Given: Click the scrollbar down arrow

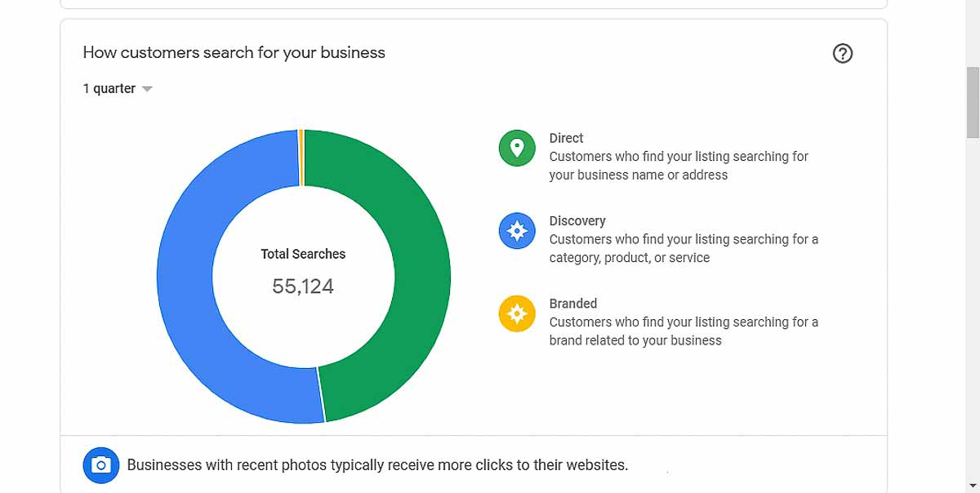Looking at the screenshot, I should [973, 486].
